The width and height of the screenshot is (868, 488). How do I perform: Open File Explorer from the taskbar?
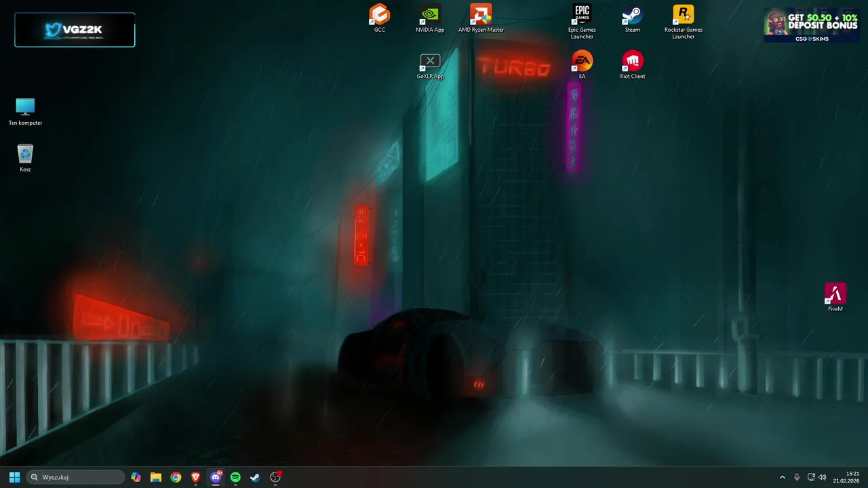[x=156, y=477]
